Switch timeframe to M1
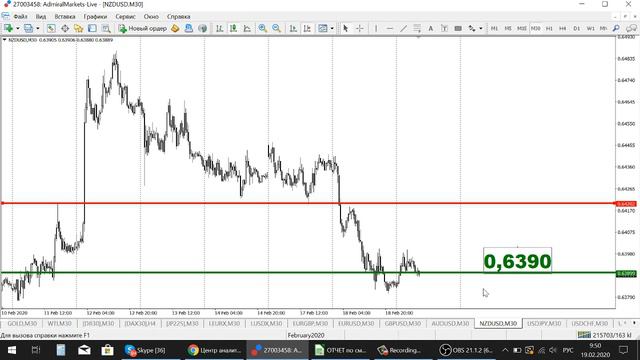Viewport: 640px width, 360px height. [494, 28]
